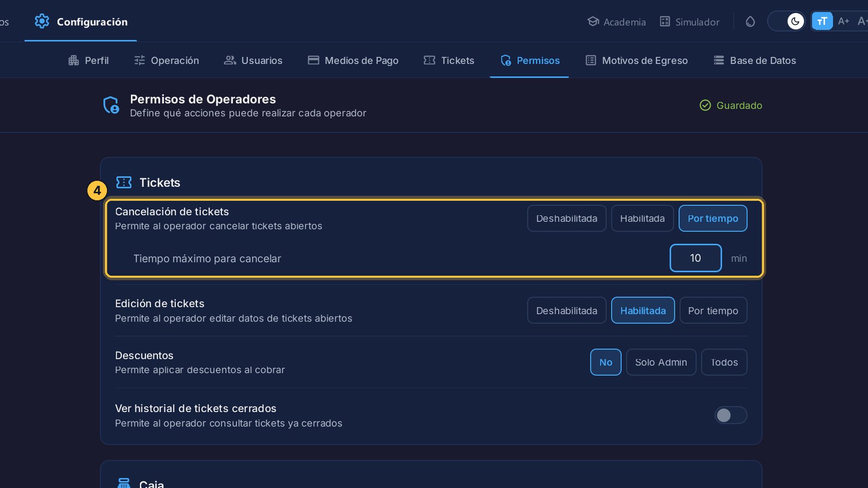Image resolution: width=868 pixels, height=488 pixels.
Task: Select Solo Admin for Descuentos
Action: point(661,362)
